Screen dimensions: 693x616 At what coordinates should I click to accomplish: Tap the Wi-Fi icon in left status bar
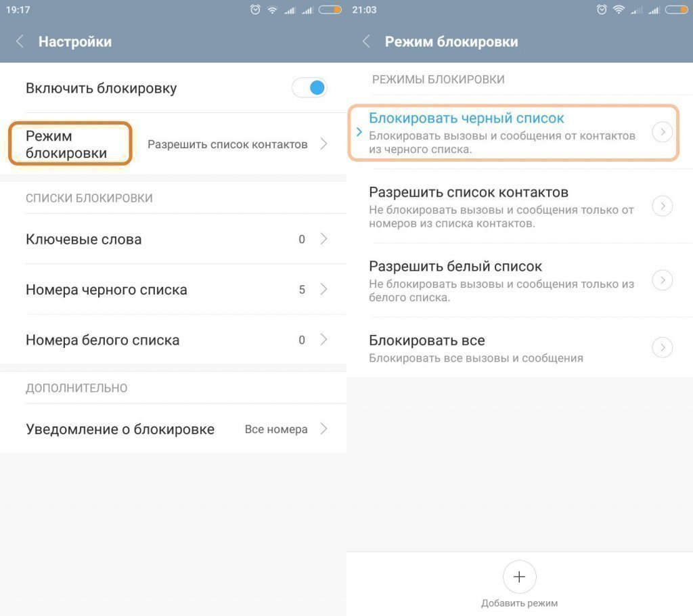coord(272,9)
